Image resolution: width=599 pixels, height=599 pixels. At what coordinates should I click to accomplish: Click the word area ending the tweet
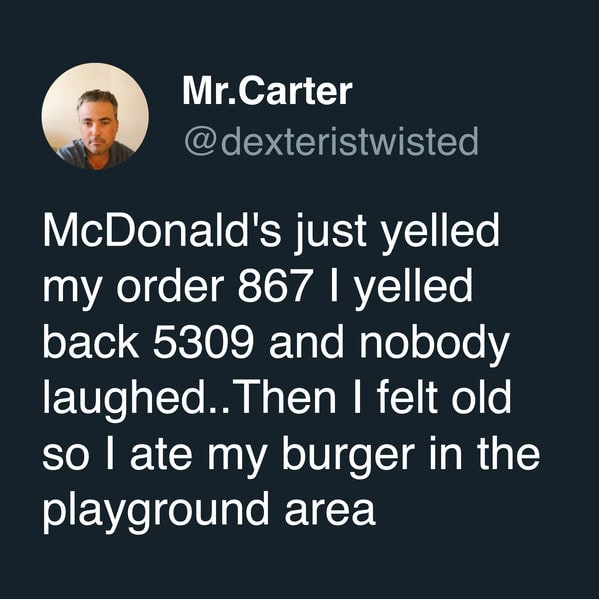tap(330, 511)
